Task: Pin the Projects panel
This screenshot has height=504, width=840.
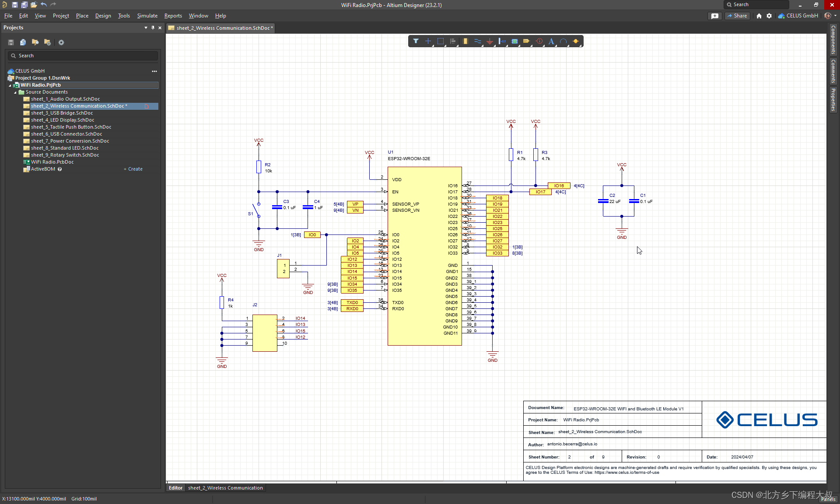Action: coord(153,28)
